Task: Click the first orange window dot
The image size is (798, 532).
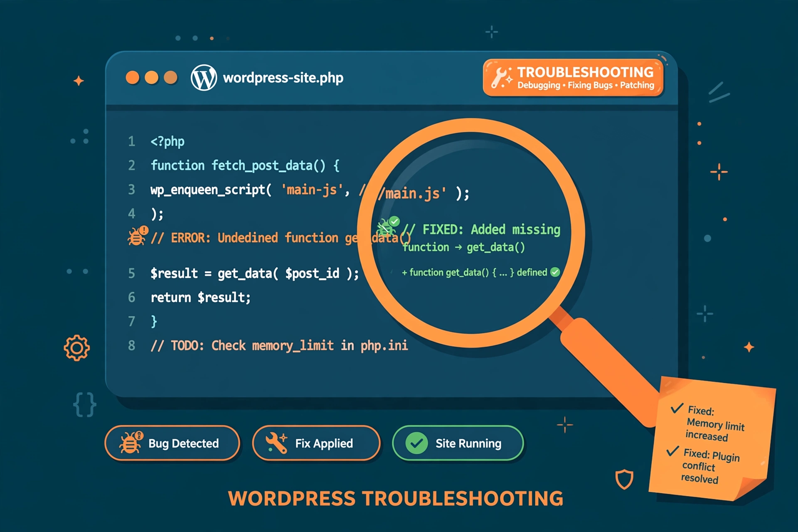Action: pos(133,78)
